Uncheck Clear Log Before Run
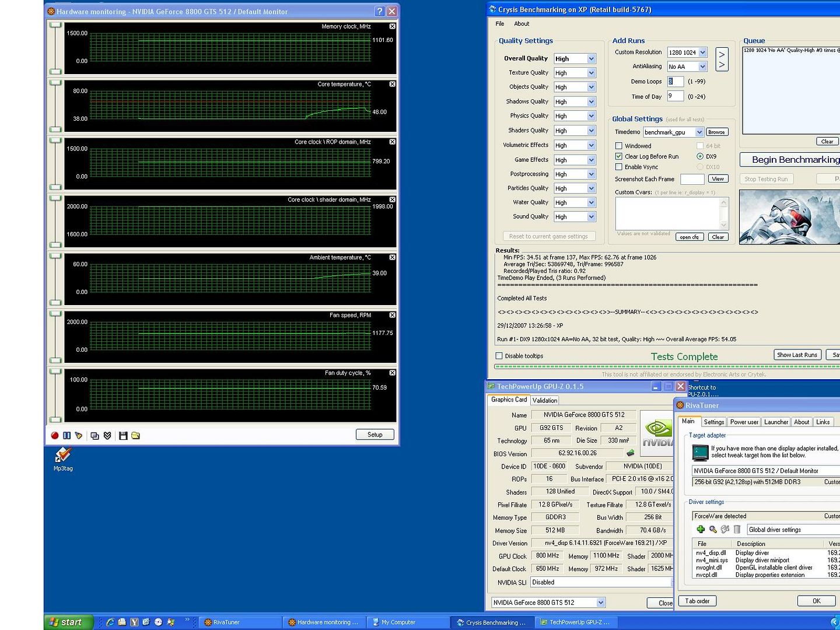840x630 pixels. (x=619, y=156)
